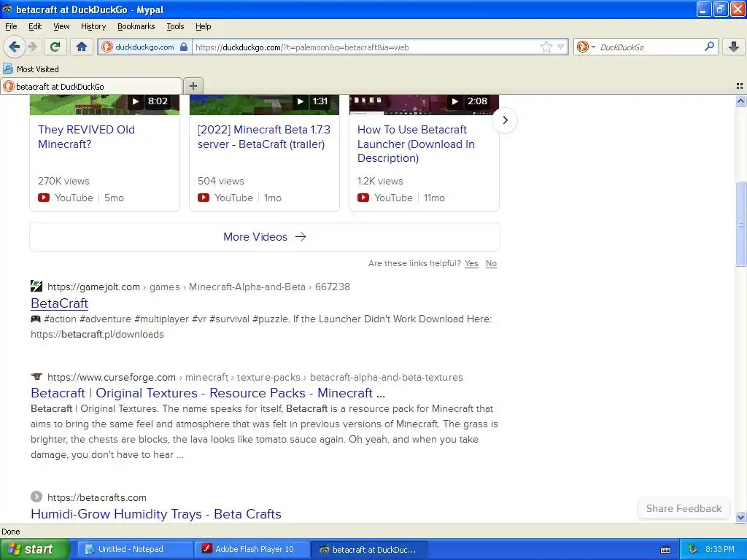Open the Home page icon
Screen dimensions: 747x560
click(82, 47)
